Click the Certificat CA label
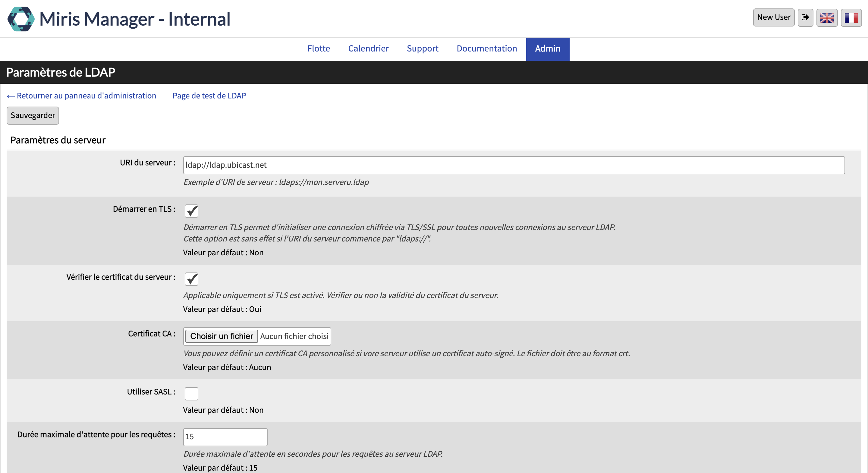The height and width of the screenshot is (473, 868). (152, 334)
